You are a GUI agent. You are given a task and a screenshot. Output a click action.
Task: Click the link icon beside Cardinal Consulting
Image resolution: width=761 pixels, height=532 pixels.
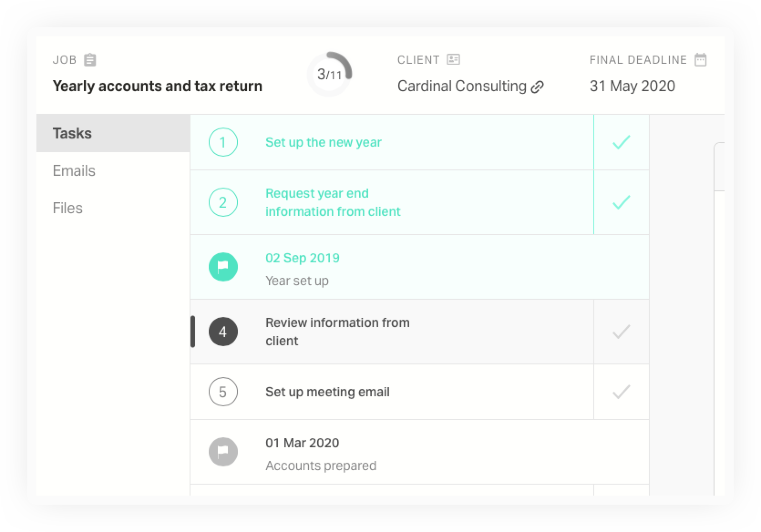[538, 87]
